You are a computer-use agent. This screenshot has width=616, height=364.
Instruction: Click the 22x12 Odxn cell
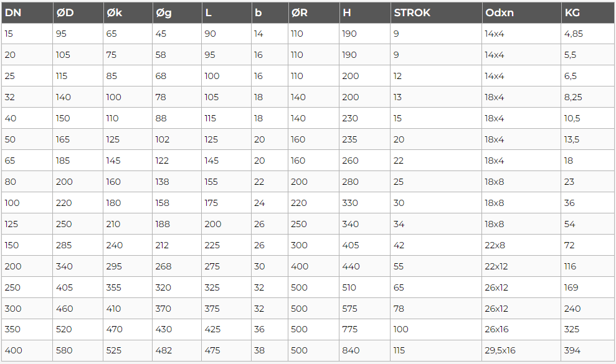tap(521, 266)
